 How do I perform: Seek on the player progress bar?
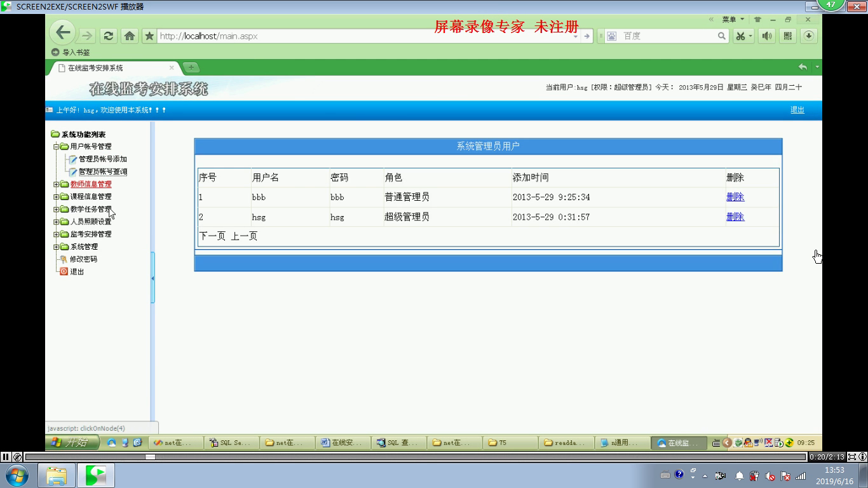[416, 457]
